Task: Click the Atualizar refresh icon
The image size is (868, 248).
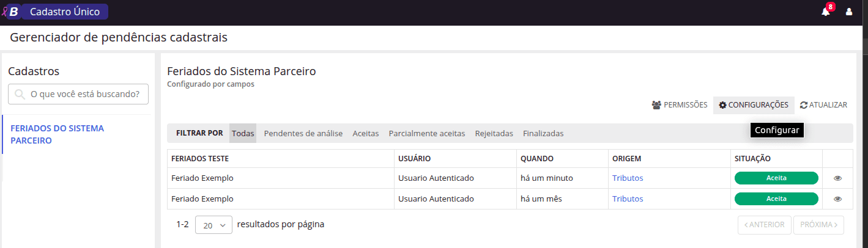Action: coord(804,105)
